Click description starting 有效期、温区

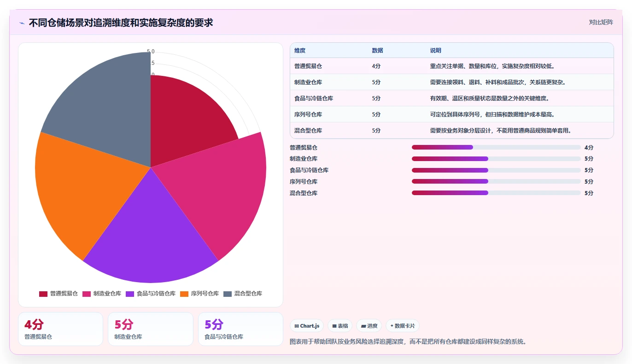click(x=490, y=98)
